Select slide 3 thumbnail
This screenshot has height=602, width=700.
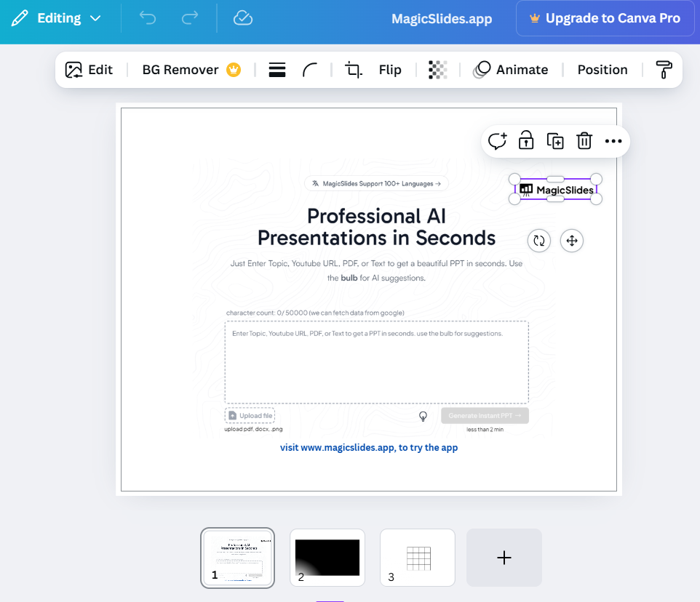pyautogui.click(x=418, y=558)
